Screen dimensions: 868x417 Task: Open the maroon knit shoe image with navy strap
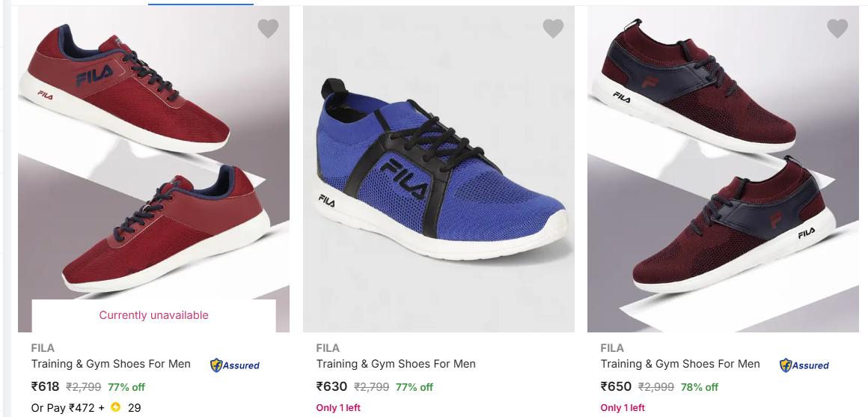pyautogui.click(x=723, y=168)
